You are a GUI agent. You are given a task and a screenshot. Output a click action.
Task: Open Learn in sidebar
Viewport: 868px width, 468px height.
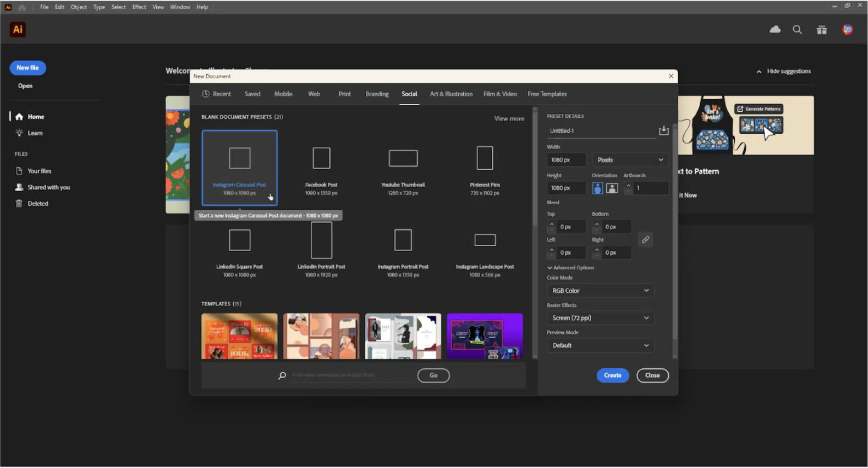point(29,133)
